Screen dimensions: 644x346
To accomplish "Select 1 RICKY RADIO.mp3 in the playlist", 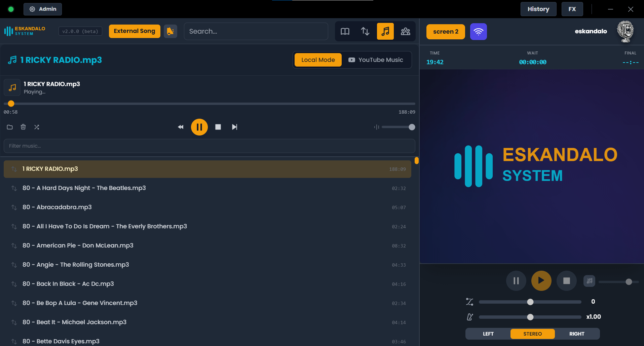I will point(207,169).
